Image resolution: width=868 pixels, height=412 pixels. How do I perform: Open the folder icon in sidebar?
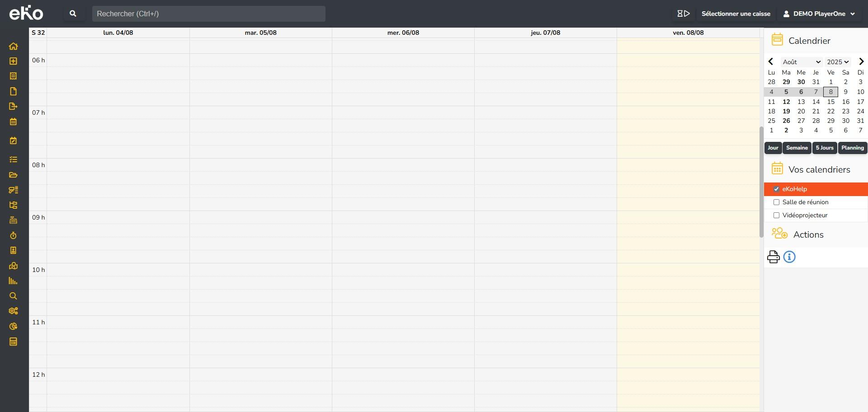pyautogui.click(x=13, y=175)
